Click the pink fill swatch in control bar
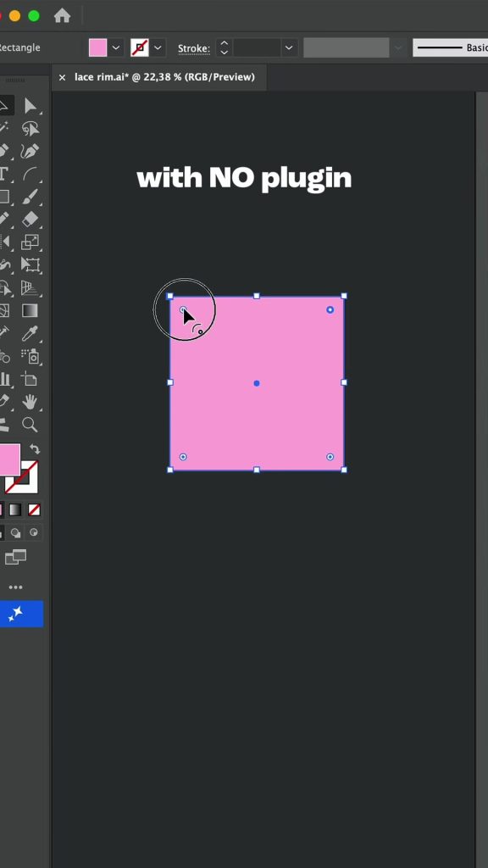Image resolution: width=488 pixels, height=868 pixels. (98, 47)
